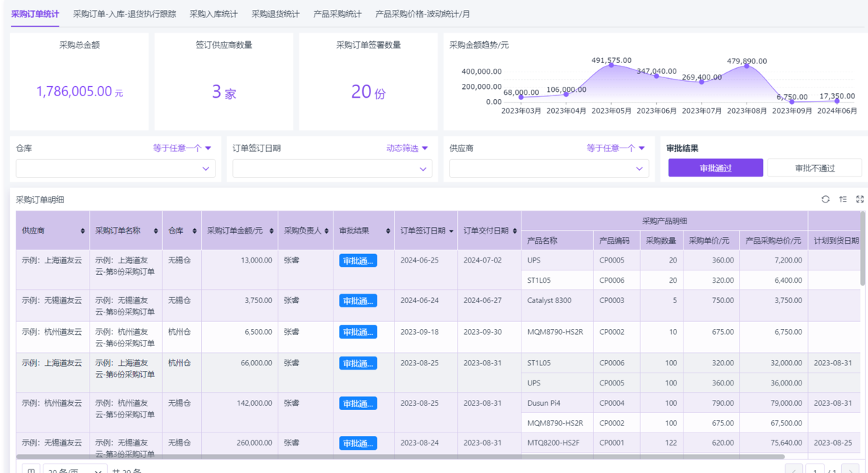Sort by 审批结果 column arrows
The image size is (868, 473).
(x=387, y=231)
